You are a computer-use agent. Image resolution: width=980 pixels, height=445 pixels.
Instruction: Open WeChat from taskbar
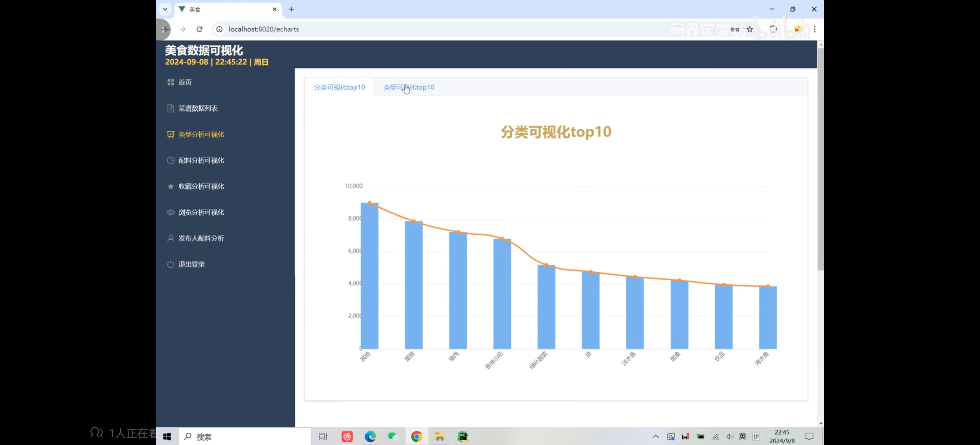393,437
